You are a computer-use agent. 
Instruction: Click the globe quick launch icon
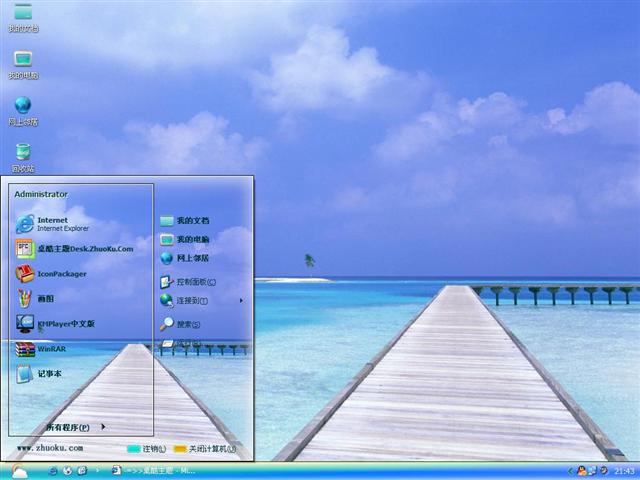(67, 471)
